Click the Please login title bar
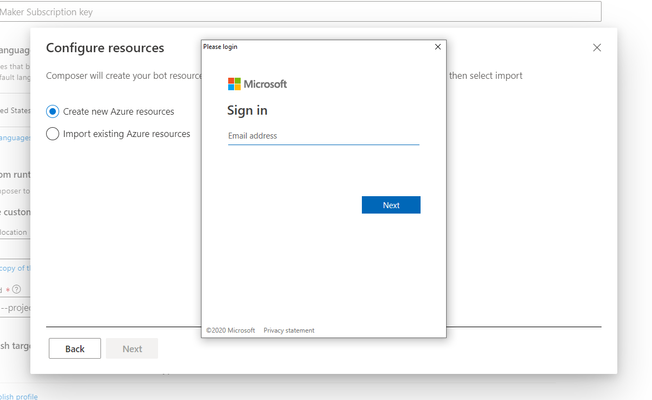The image size is (652, 400). (316, 47)
